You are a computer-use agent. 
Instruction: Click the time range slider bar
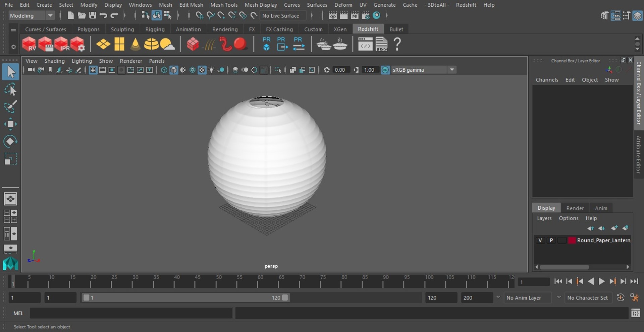point(185,297)
